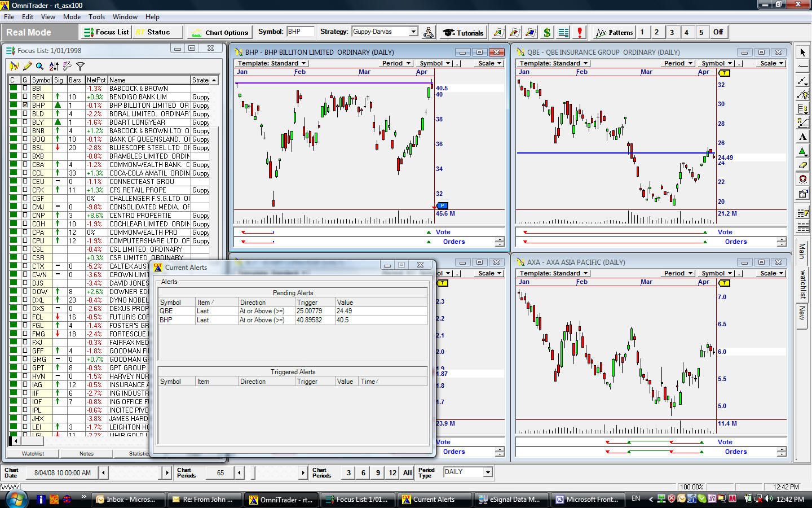This screenshot has height=508, width=812.
Task: Open the Period dropdown on BHP chart
Action: pos(395,63)
